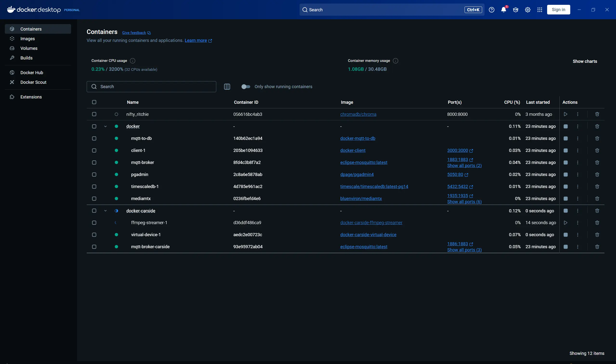Open more actions for mqtt-broker
The height and width of the screenshot is (364, 616).
pos(577,162)
